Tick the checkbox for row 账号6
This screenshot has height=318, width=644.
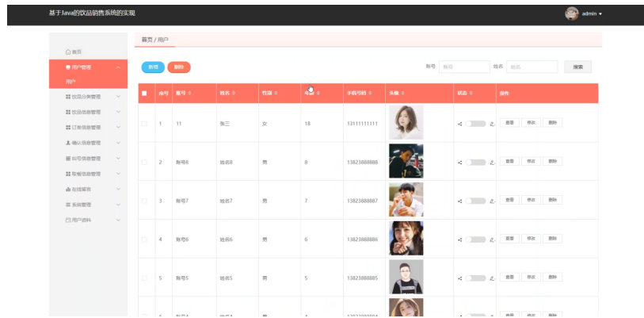pos(144,239)
